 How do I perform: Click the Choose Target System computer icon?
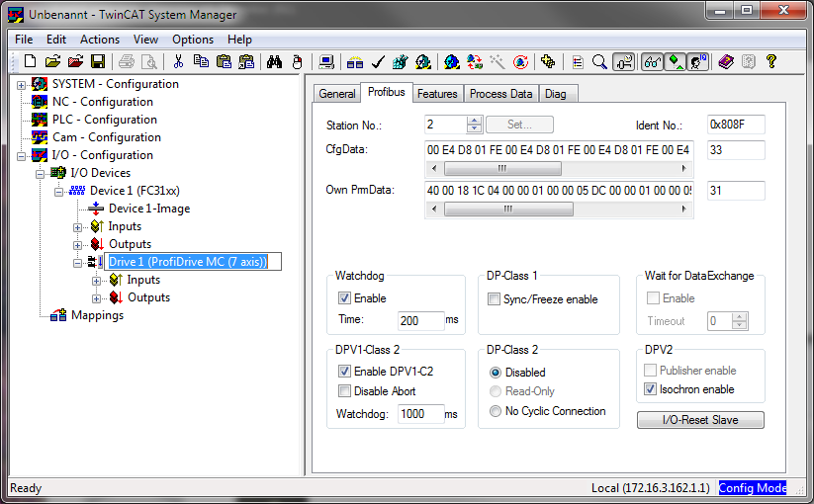(x=326, y=61)
